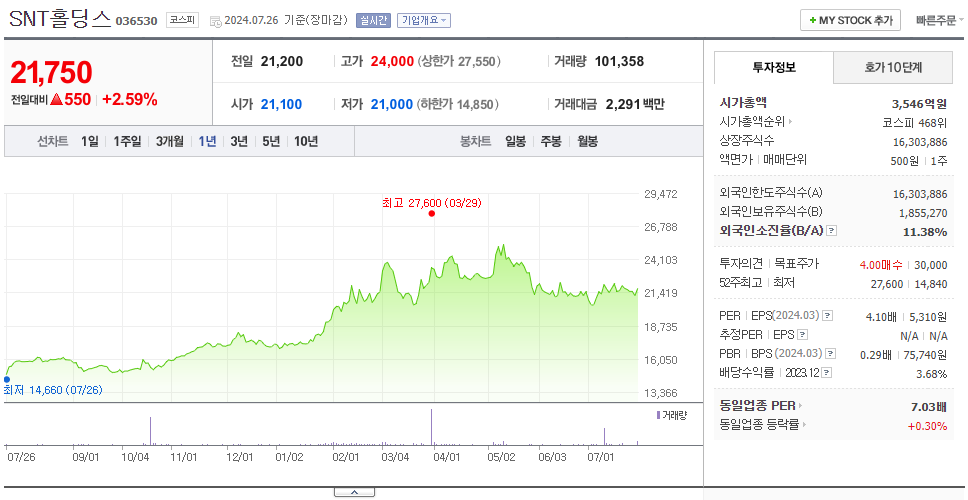
Task: Click the tall volume bar near 04/01
Action: click(x=432, y=427)
